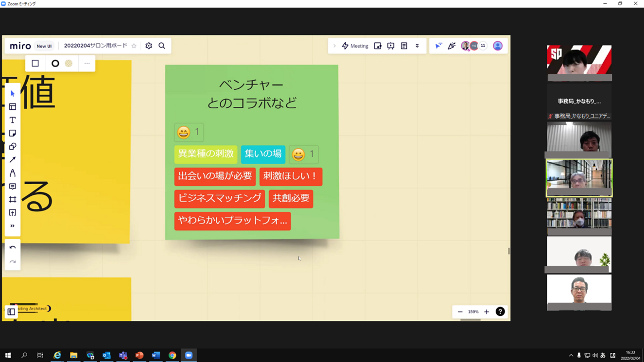Expand additional apps in top toolbar
The width and height of the screenshot is (644, 362).
point(417,46)
